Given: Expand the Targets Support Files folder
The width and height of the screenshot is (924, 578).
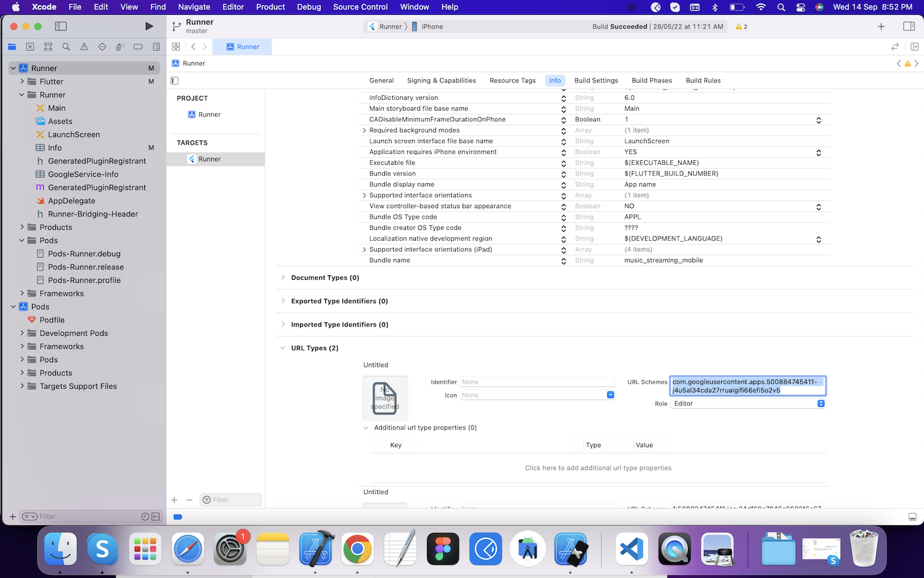Looking at the screenshot, I should pos(22,386).
